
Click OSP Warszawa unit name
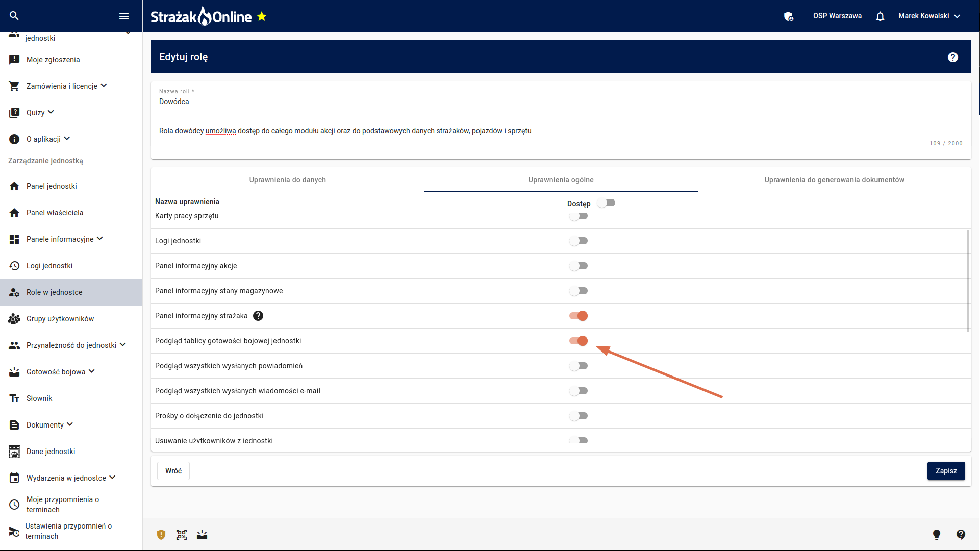click(837, 16)
